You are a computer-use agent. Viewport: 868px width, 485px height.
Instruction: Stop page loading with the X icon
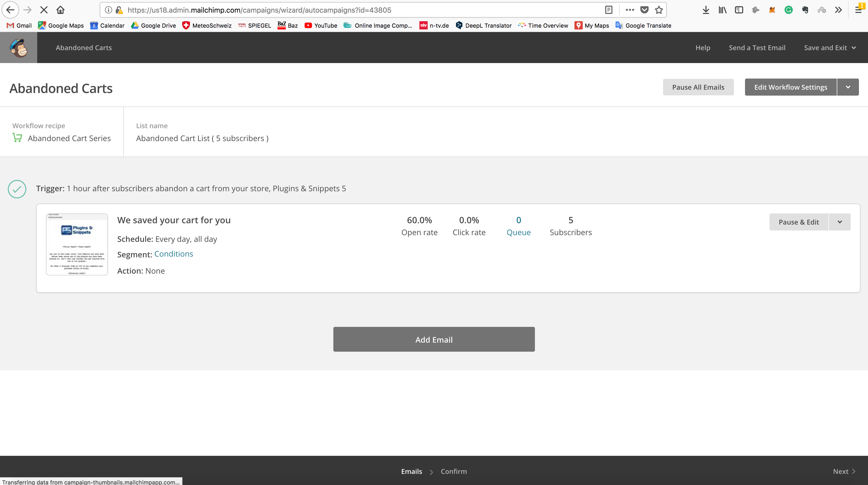tap(44, 10)
